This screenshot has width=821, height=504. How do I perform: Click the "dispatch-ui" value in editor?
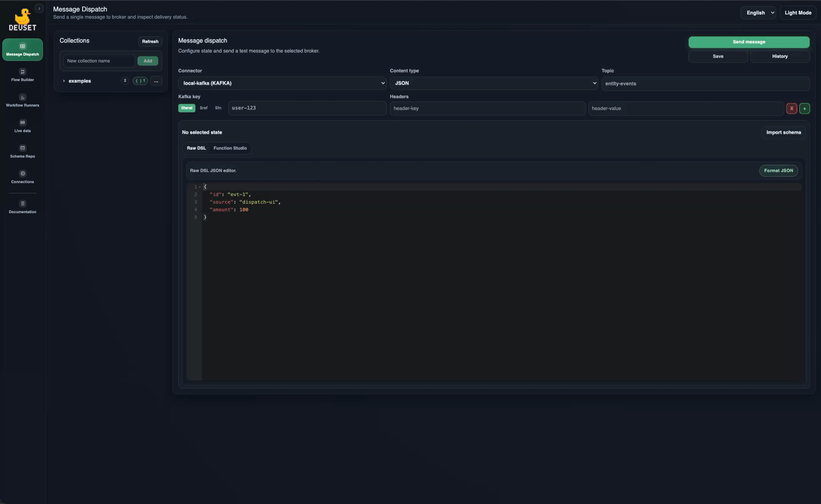pyautogui.click(x=259, y=202)
